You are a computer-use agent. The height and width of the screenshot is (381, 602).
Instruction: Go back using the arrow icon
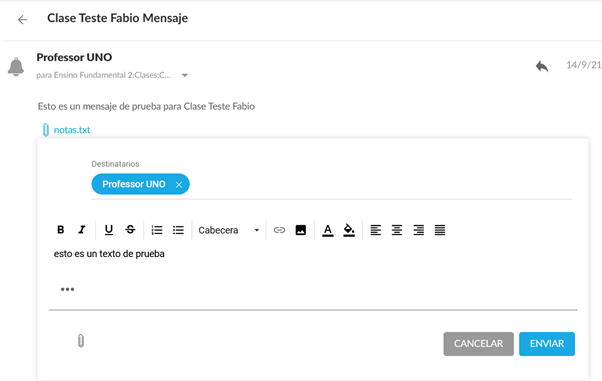pos(23,20)
